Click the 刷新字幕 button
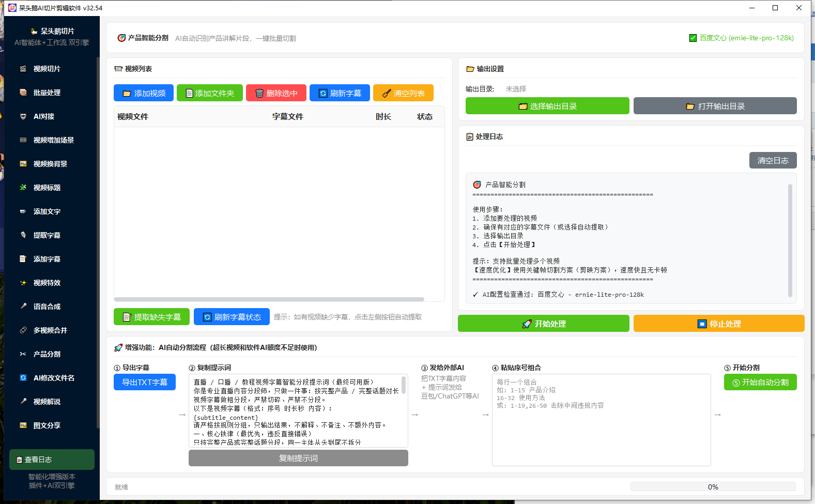815x504 pixels. (x=340, y=93)
